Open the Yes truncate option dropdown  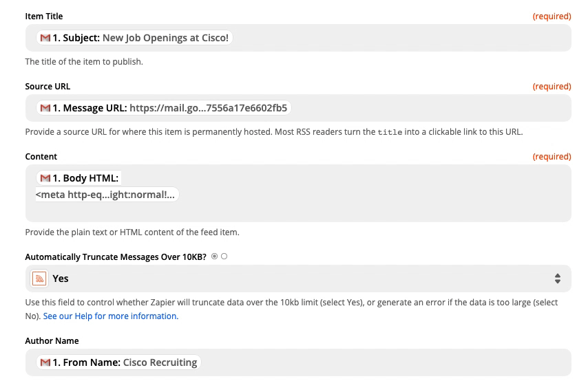point(298,279)
